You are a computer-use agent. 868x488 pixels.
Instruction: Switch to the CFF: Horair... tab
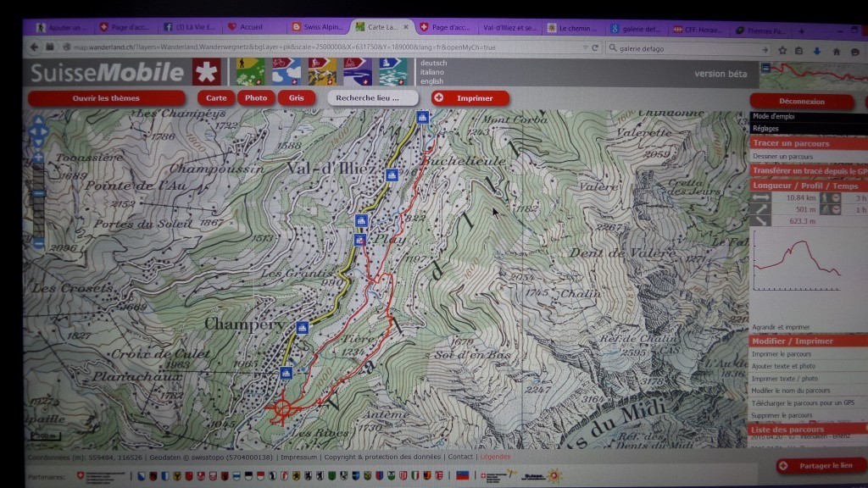point(698,30)
